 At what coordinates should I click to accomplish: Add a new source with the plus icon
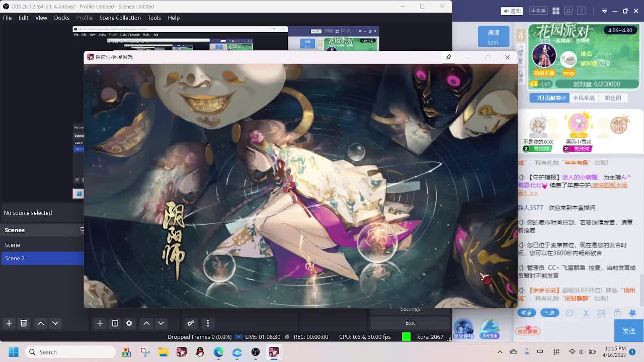click(x=100, y=323)
